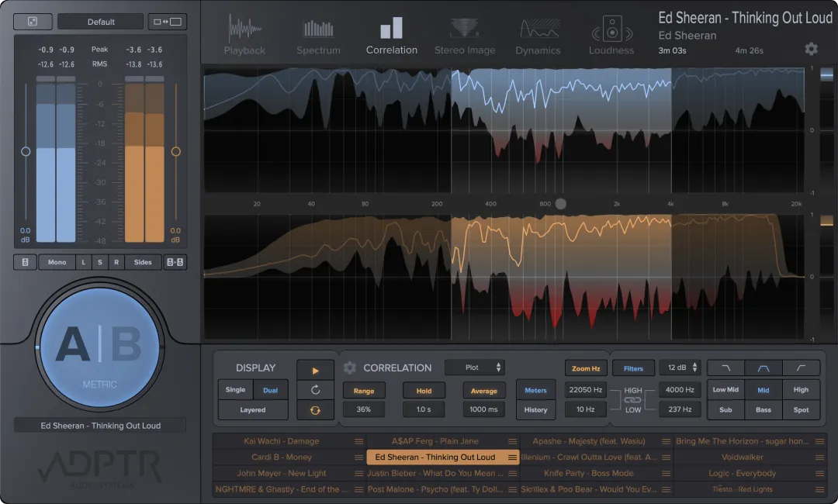The image size is (838, 504).
Task: Click the Range button
Action: point(364,391)
